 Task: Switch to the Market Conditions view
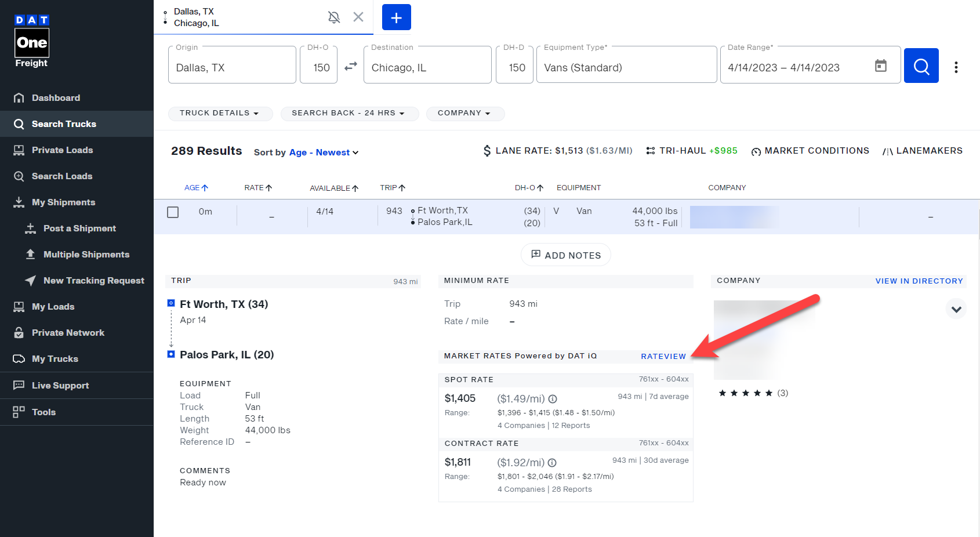click(x=810, y=150)
